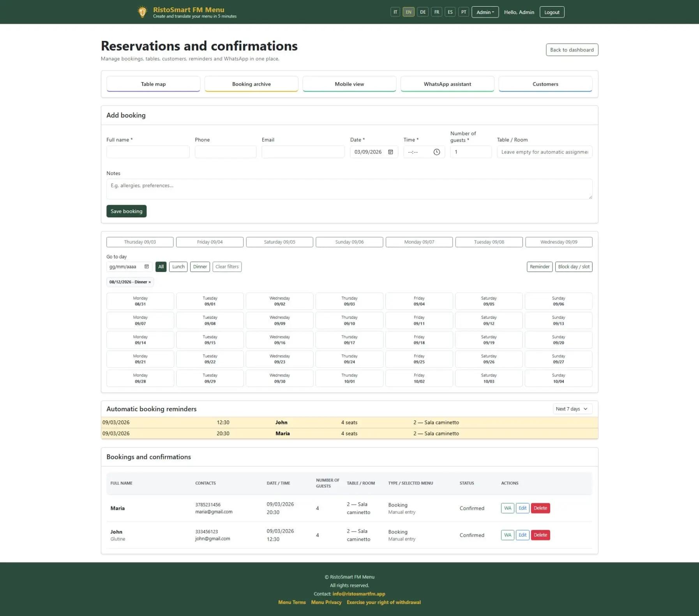Focus the Number of guests field

tap(471, 152)
